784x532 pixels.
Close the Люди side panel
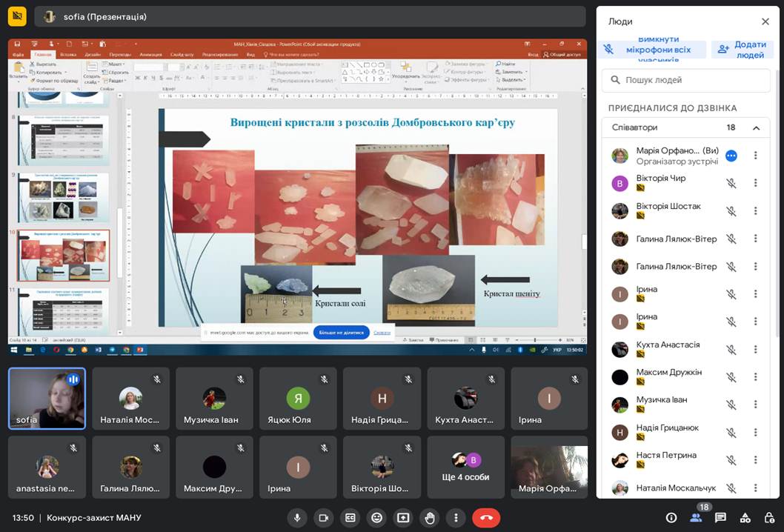click(765, 21)
